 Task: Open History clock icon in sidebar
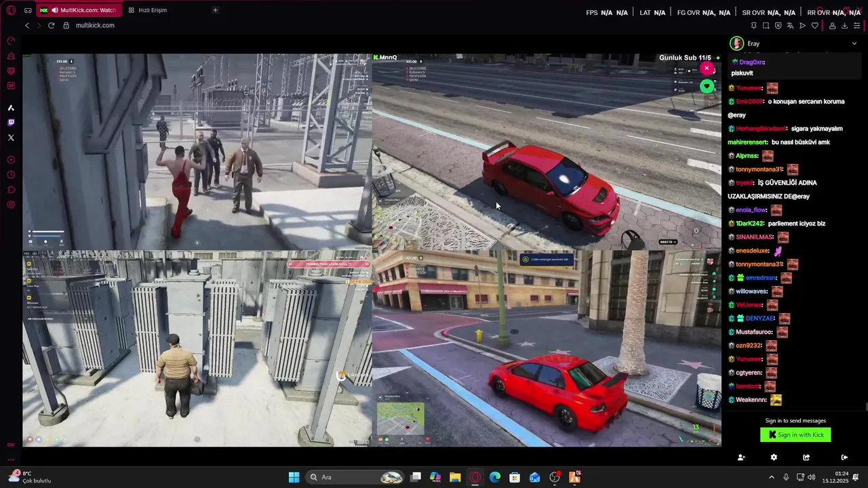pyautogui.click(x=11, y=175)
